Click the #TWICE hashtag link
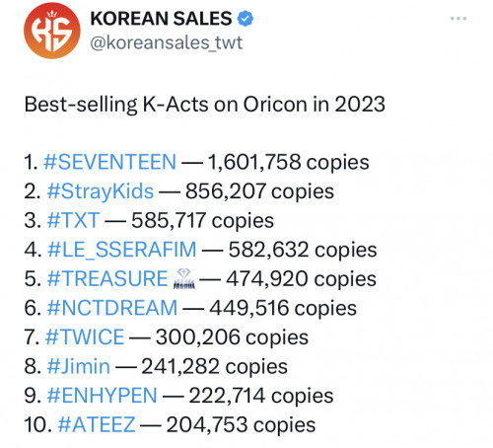Viewport: 493px width, 448px height. [x=85, y=337]
